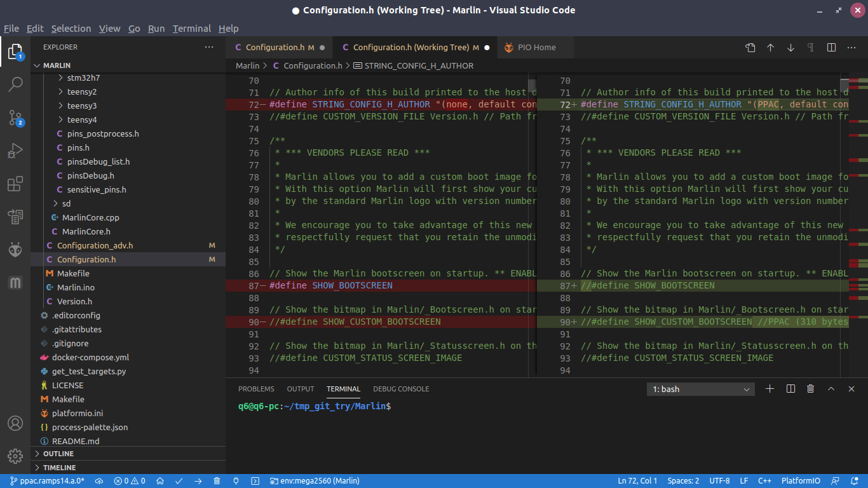Kill terminal with trash icon

tap(811, 389)
